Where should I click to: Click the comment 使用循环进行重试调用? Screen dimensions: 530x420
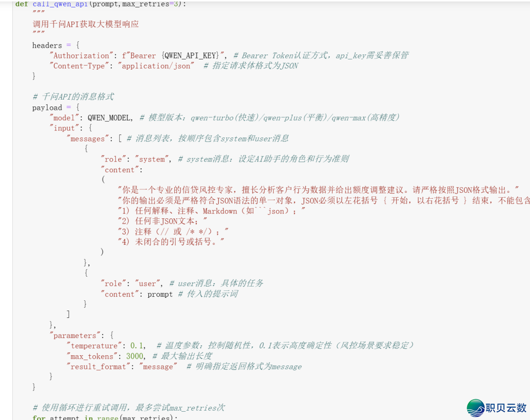(x=129, y=408)
